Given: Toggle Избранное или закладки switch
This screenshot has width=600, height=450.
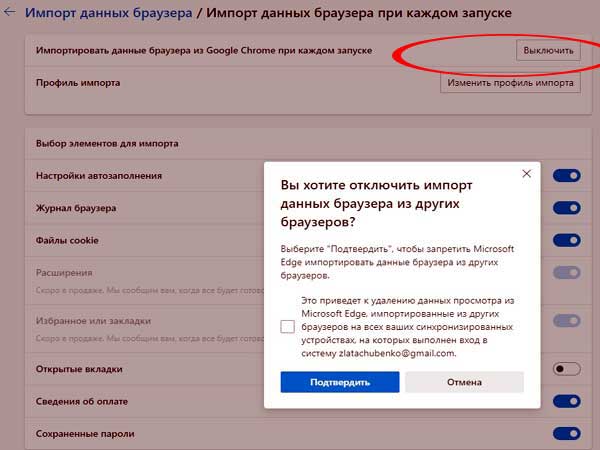Looking at the screenshot, I should 567,321.
